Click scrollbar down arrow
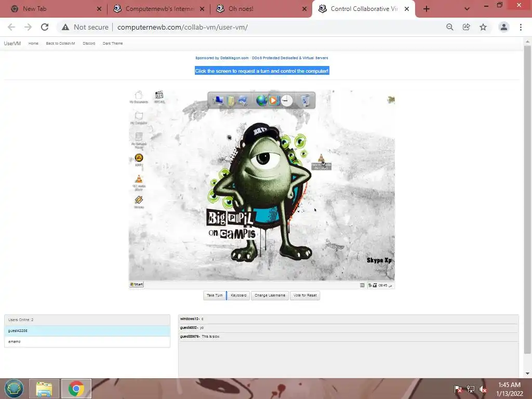Viewport: 532px width, 399px height. pos(527,374)
